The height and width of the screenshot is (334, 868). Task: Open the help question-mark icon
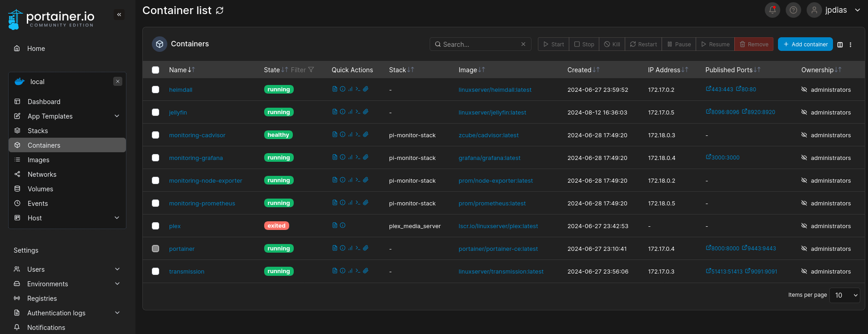[793, 10]
